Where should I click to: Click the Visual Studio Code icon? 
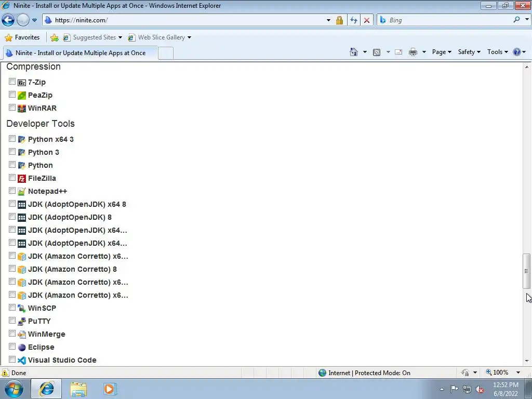pos(22,361)
